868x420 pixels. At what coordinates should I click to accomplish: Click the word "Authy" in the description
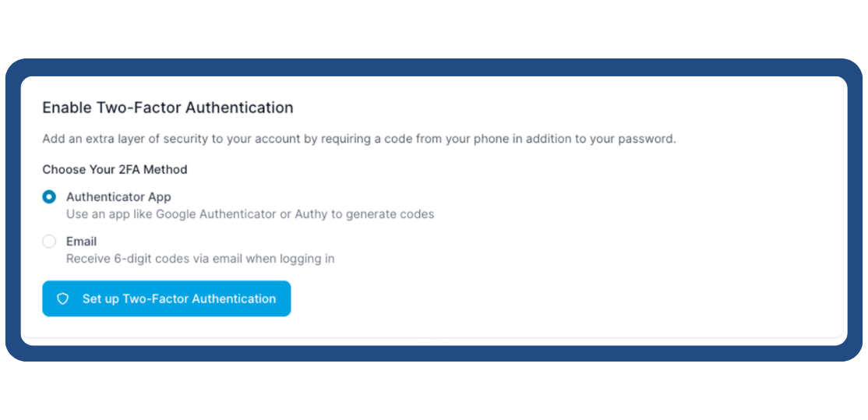(x=311, y=214)
